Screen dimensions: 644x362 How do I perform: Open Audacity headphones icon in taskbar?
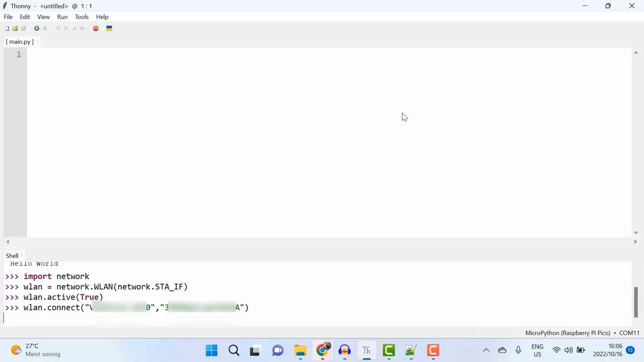345,350
